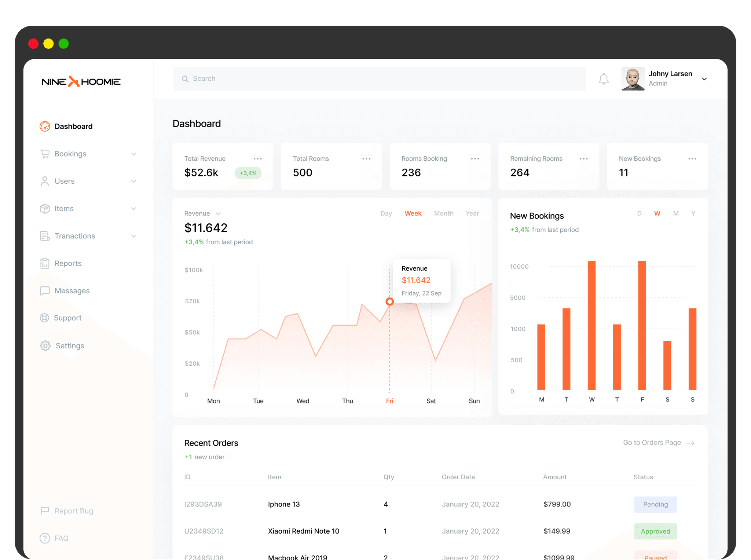This screenshot has width=751, height=560.
Task: Select the Reports icon in sidebar
Action: tap(45, 263)
